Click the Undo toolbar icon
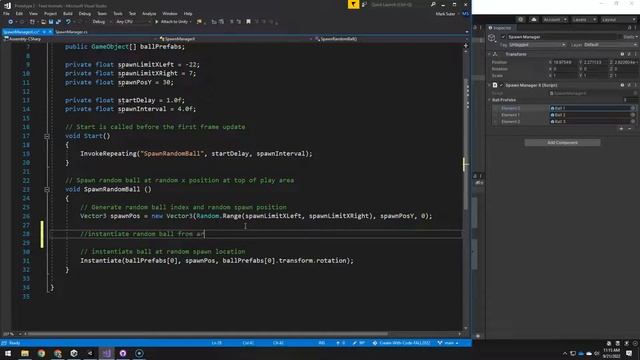Image resolution: width=640 pixels, height=360 pixels. click(x=68, y=22)
